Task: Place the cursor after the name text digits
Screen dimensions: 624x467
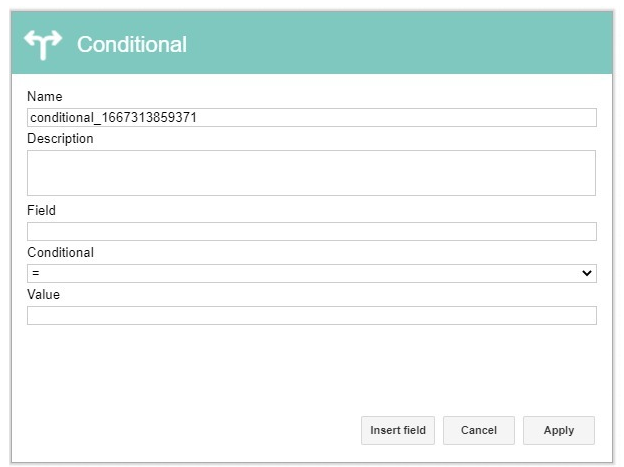Action: pos(197,117)
